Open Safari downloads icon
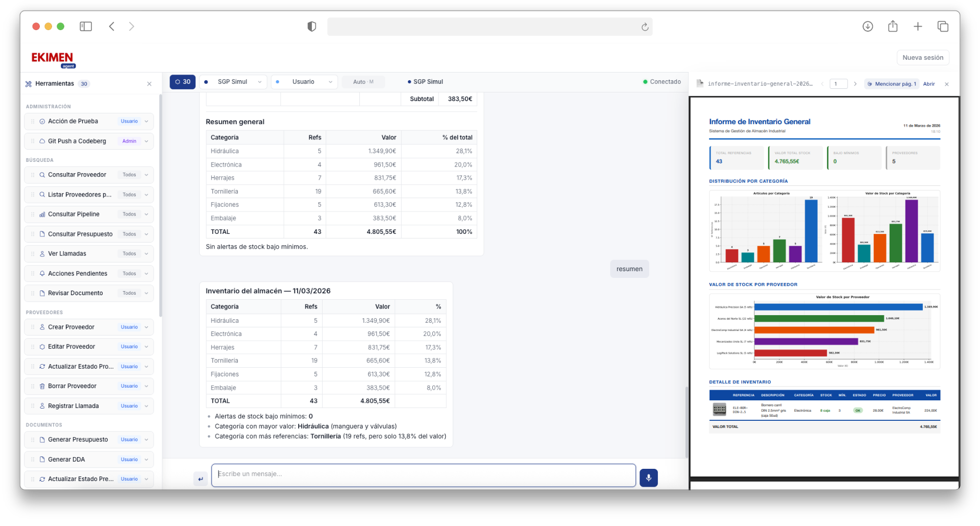 tap(867, 27)
